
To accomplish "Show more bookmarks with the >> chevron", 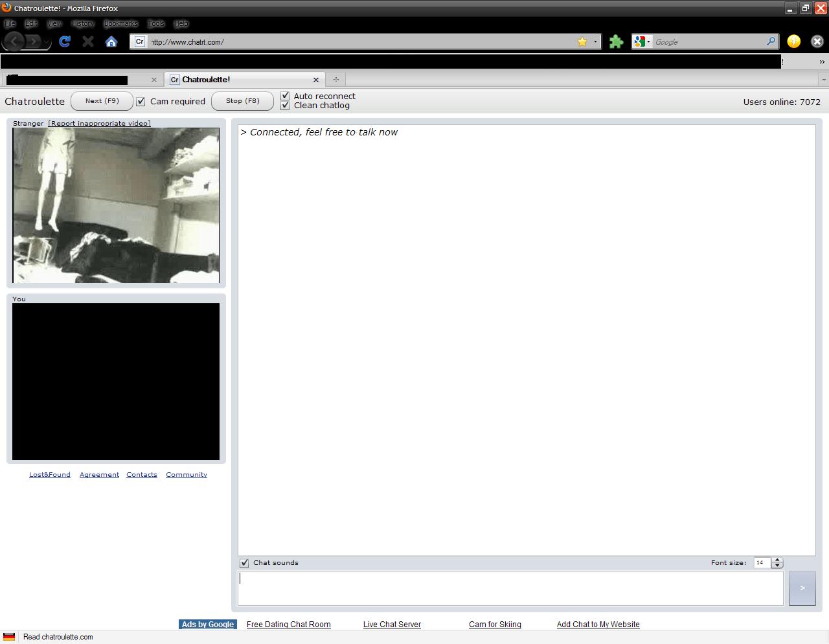I will pos(822,62).
